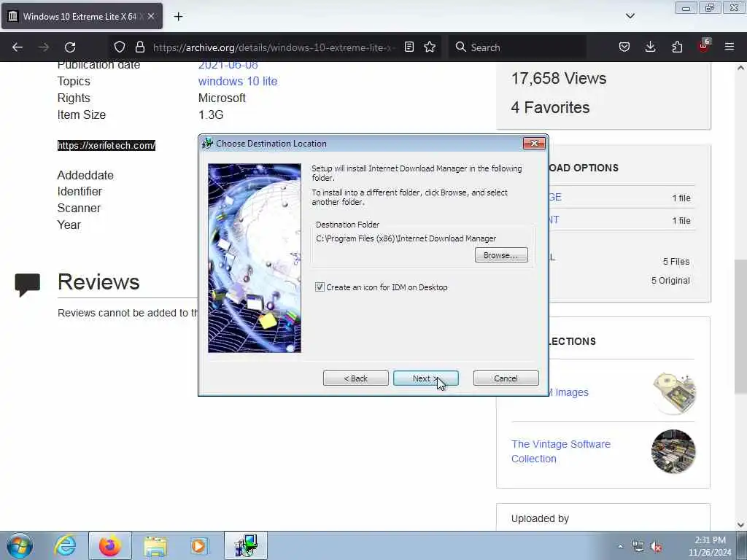Click the xerifetech.com highlighted link
747x560 pixels.
(x=107, y=145)
